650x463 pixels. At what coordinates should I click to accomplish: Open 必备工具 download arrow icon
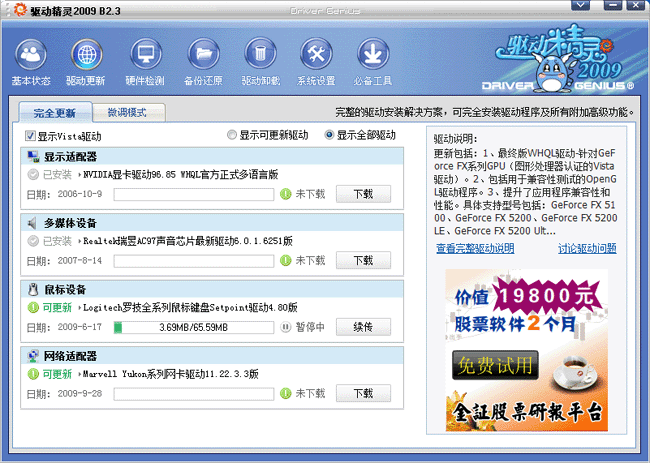[x=373, y=55]
